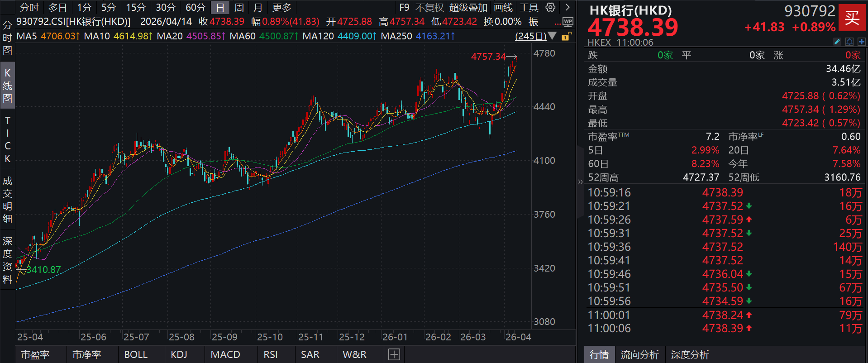This screenshot has width=868, height=363.
Task: Open the 不复权 adjustment dropdown
Action: [429, 8]
